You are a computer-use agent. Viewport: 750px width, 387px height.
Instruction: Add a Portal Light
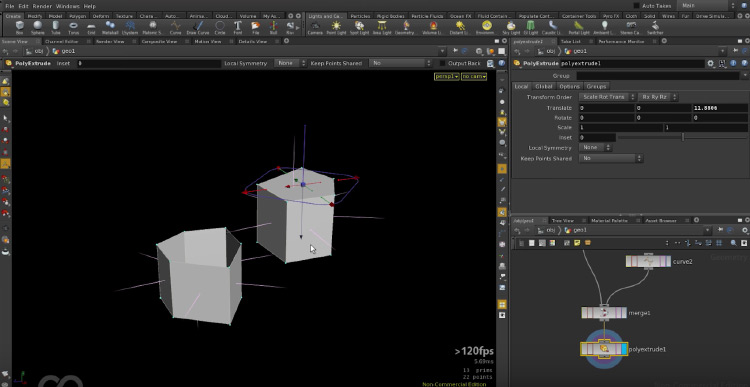[579, 28]
